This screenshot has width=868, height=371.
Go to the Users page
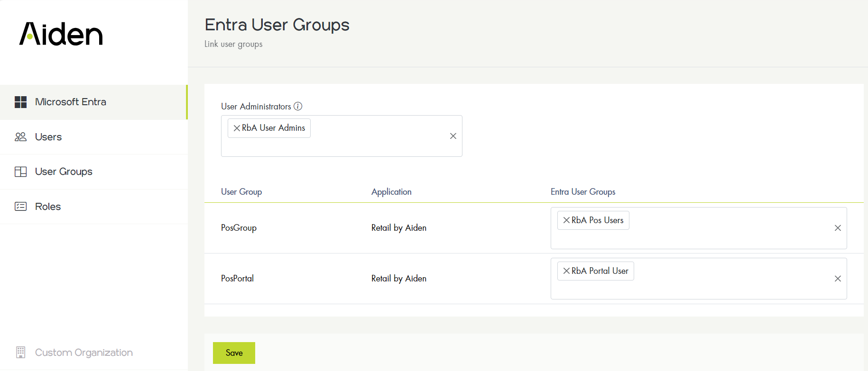coord(94,137)
